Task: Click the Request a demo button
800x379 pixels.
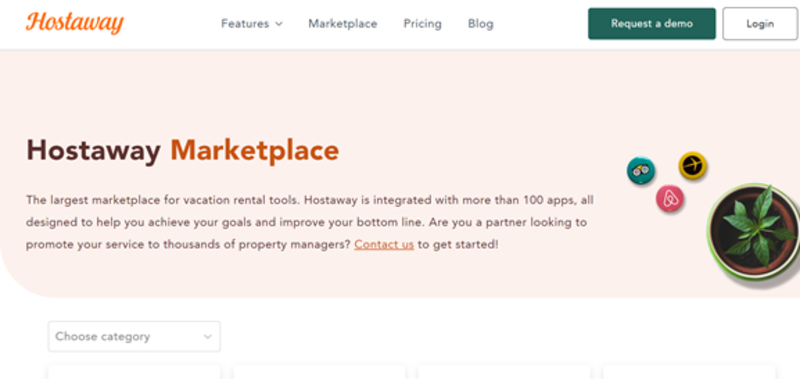Action: [x=652, y=23]
